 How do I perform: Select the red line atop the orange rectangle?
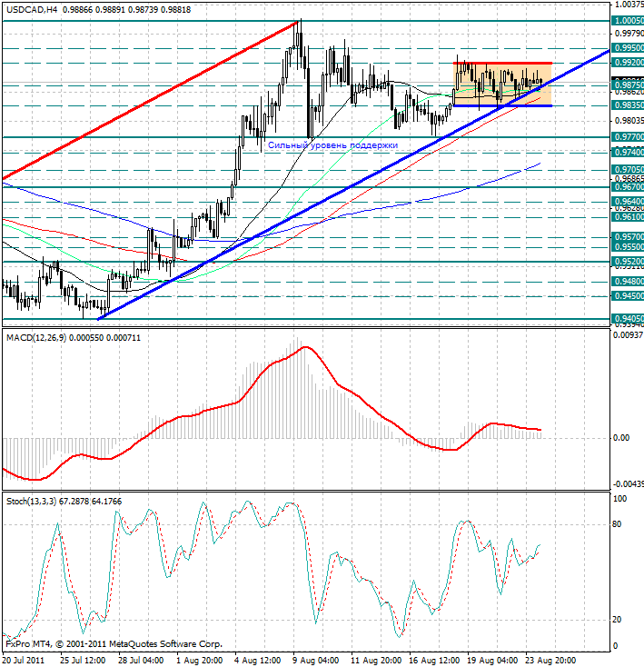click(x=503, y=64)
